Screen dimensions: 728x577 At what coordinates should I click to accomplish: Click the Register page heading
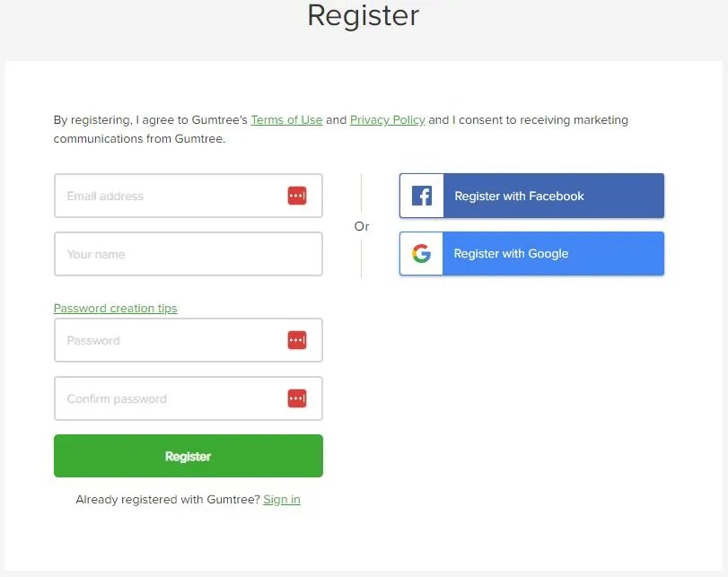363,16
